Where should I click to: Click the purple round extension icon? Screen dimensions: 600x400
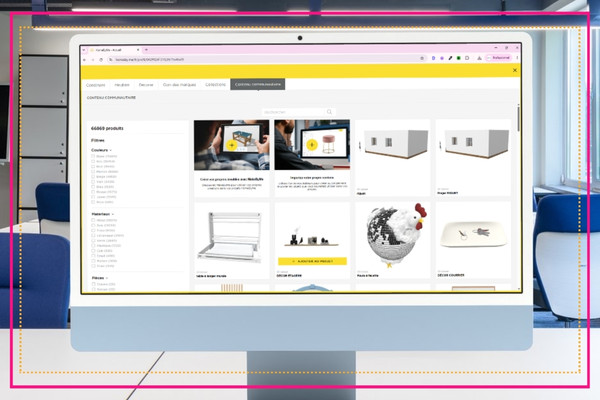442,58
